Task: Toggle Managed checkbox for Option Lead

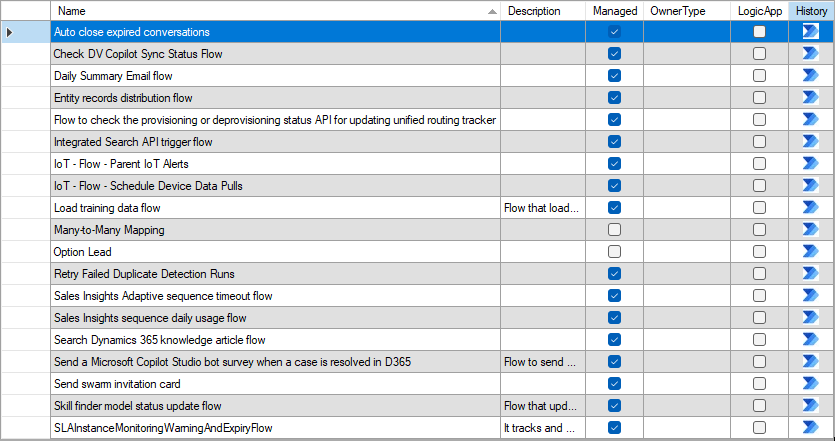Action: [x=615, y=252]
